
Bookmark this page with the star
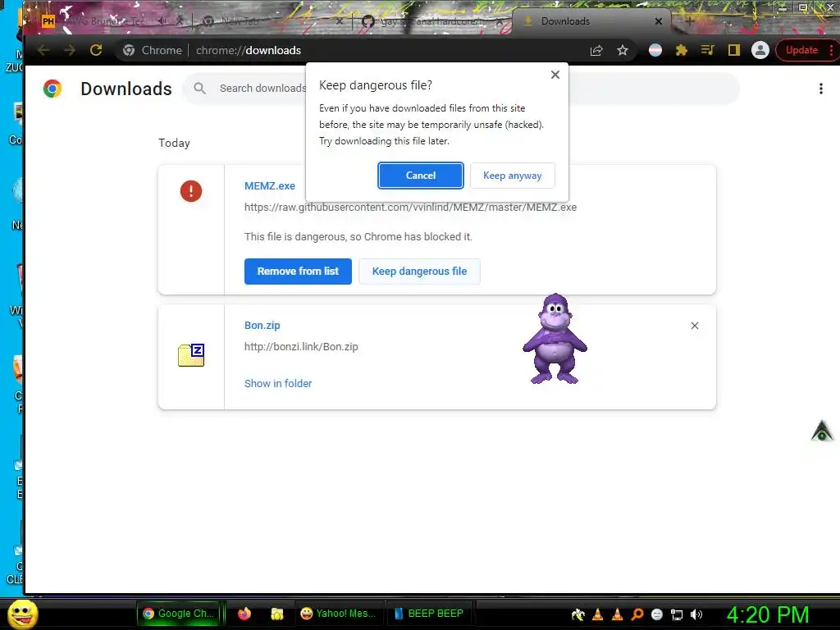pos(622,50)
